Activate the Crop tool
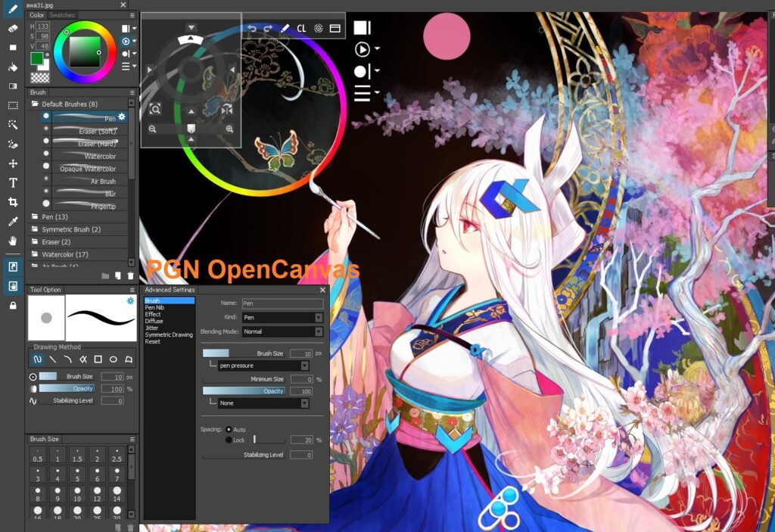Screen dimensions: 775x532 click(13, 202)
